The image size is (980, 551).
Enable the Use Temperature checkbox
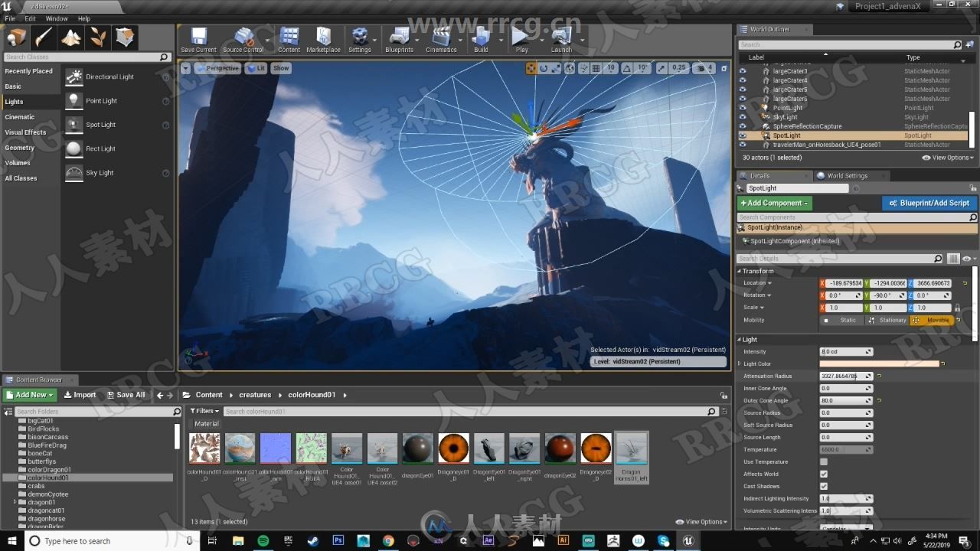824,461
